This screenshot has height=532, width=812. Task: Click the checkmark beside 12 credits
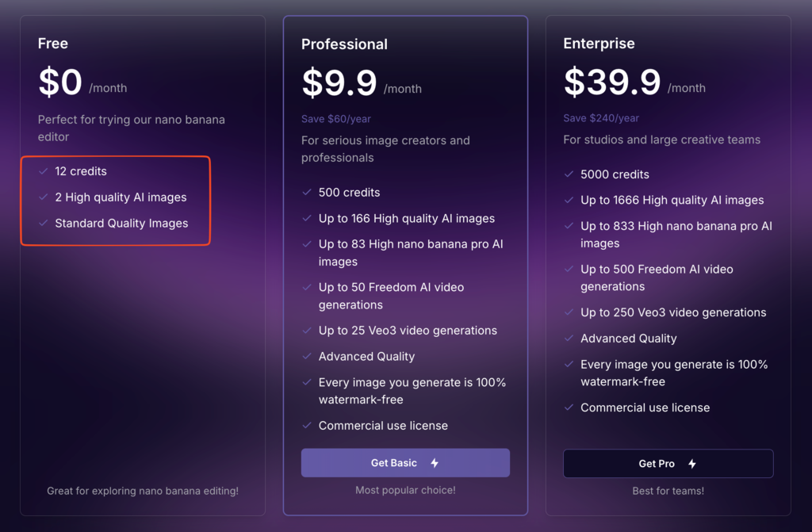43,171
